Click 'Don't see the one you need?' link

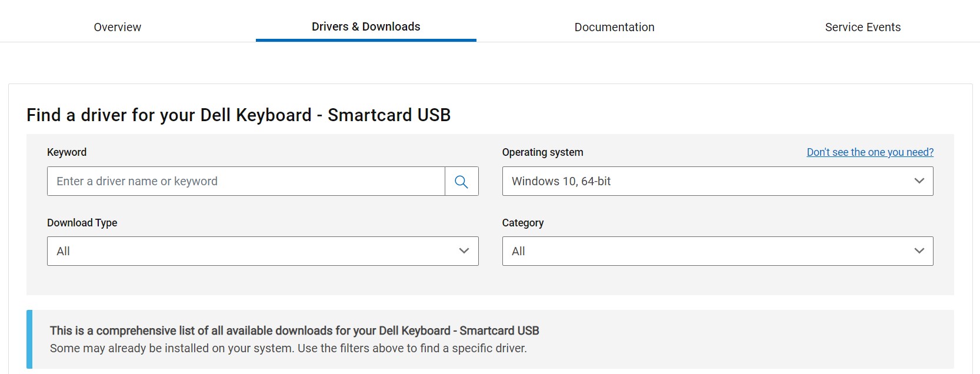pyautogui.click(x=869, y=152)
